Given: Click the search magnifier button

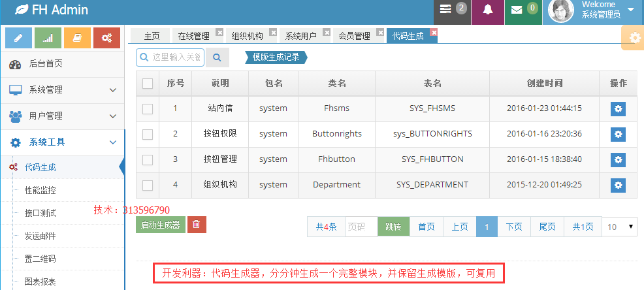Looking at the screenshot, I should pyautogui.click(x=217, y=57).
